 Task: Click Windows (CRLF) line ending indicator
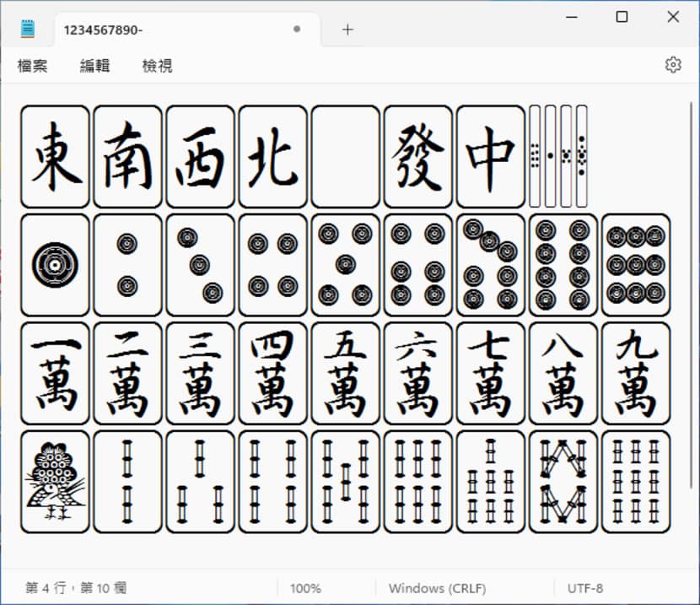(x=437, y=588)
